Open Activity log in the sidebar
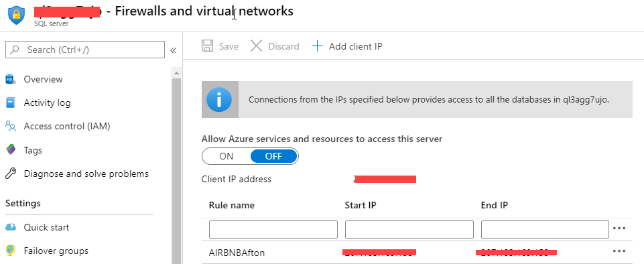Image resolution: width=644 pixels, height=264 pixels. pyautogui.click(x=47, y=103)
